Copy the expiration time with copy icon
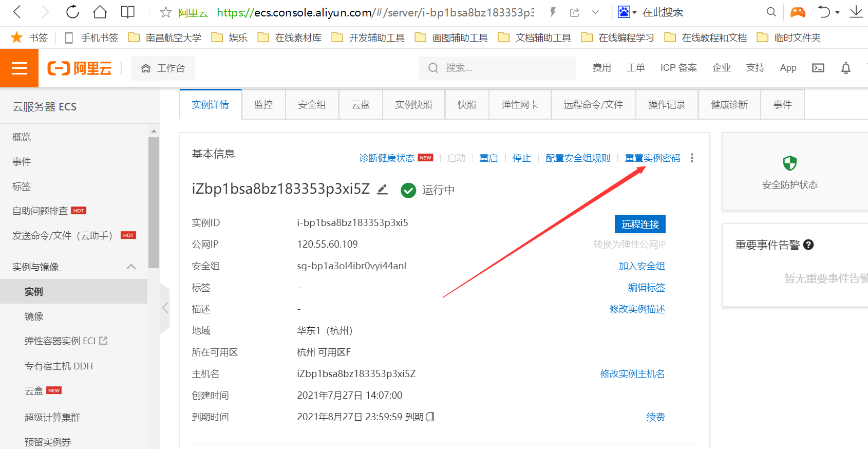 430,417
